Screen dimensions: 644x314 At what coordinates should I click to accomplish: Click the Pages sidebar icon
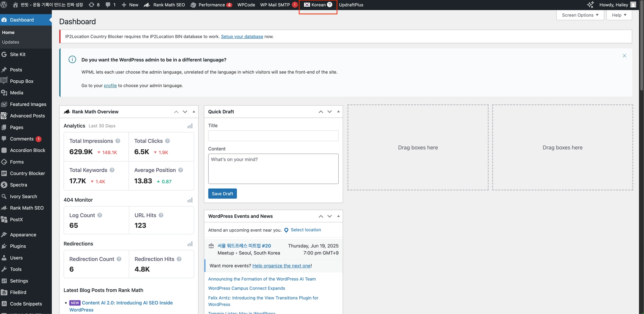[x=4, y=127]
